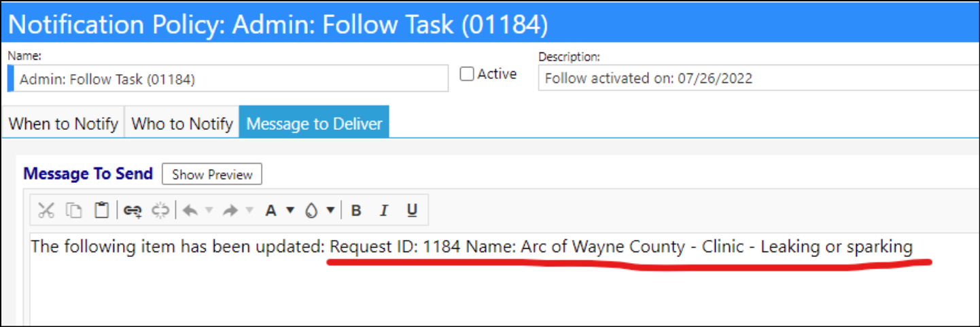Click the Paste clipboard icon
Image resolution: width=980 pixels, height=327 pixels.
click(x=101, y=211)
